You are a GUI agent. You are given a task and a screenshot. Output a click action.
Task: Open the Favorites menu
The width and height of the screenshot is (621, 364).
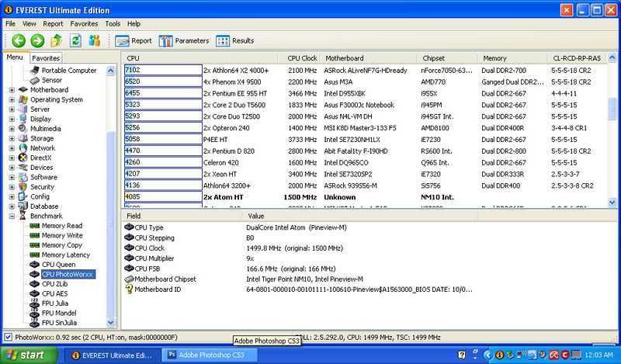pos(84,24)
